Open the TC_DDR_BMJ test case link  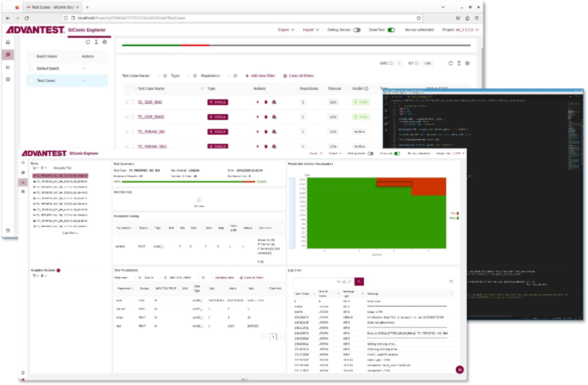(150, 102)
